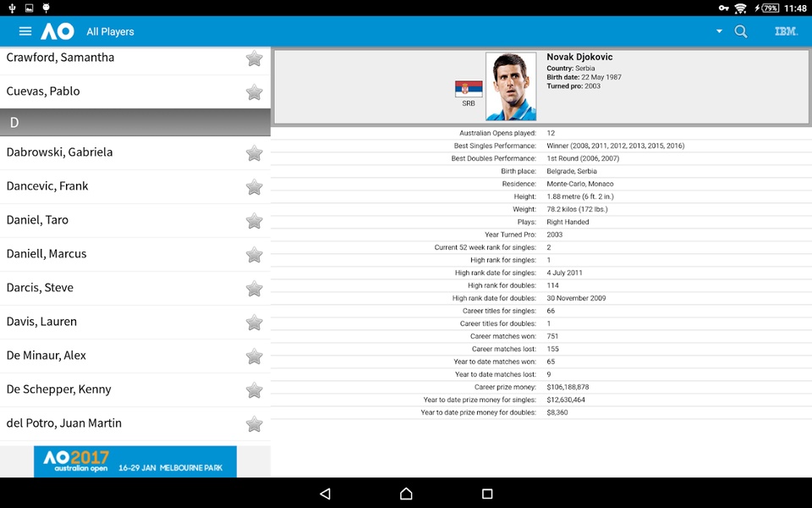This screenshot has height=508, width=812.
Task: Tap Best Singles Performance winner years
Action: (x=615, y=146)
